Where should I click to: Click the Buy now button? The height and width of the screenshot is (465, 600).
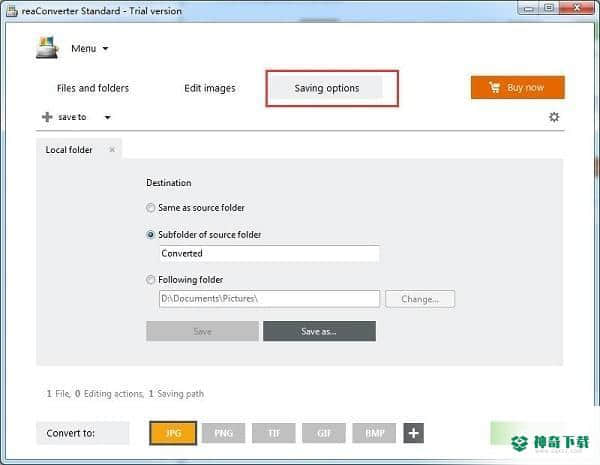coord(517,87)
